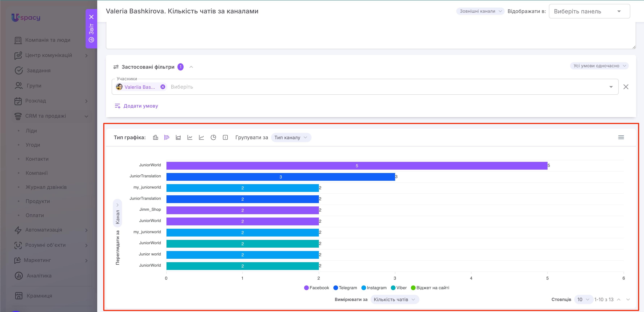Remove Valeriia Bas... participant chip

[x=163, y=87]
